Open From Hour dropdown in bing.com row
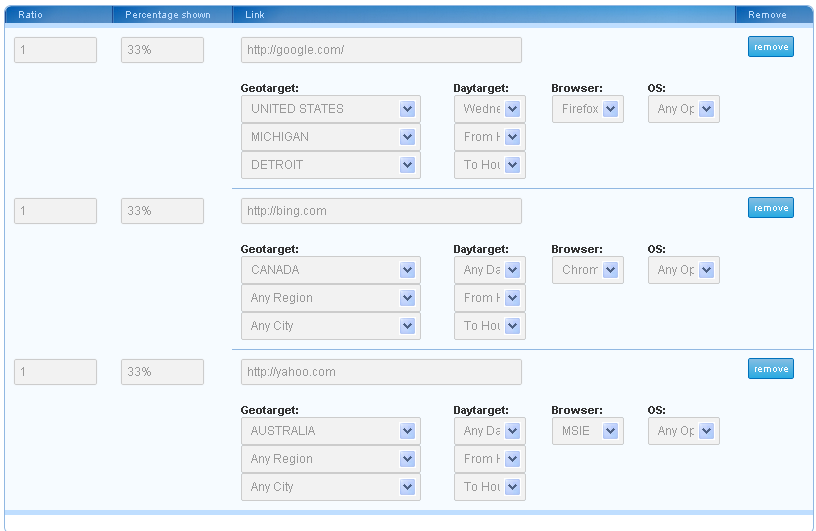This screenshot has width=816, height=531. click(490, 298)
